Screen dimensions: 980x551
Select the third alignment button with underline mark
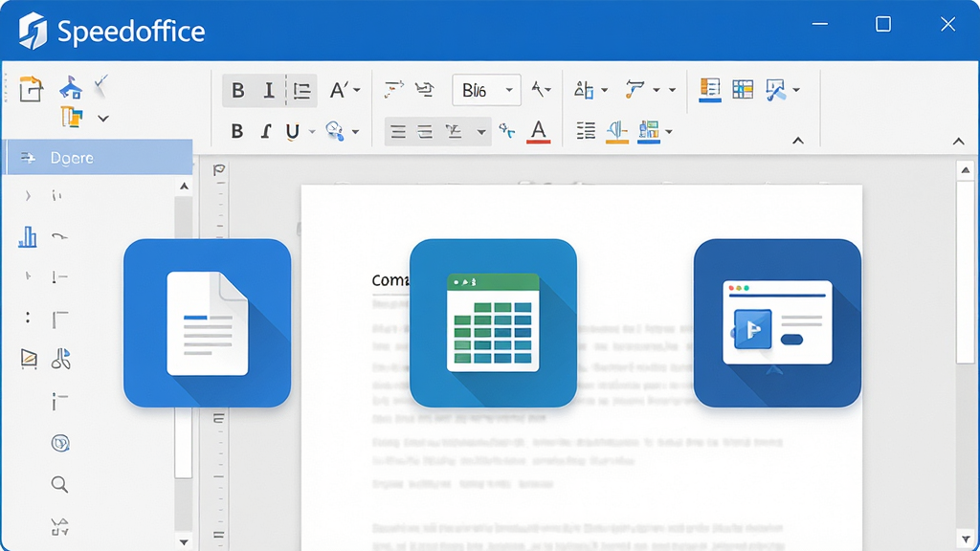pos(454,132)
